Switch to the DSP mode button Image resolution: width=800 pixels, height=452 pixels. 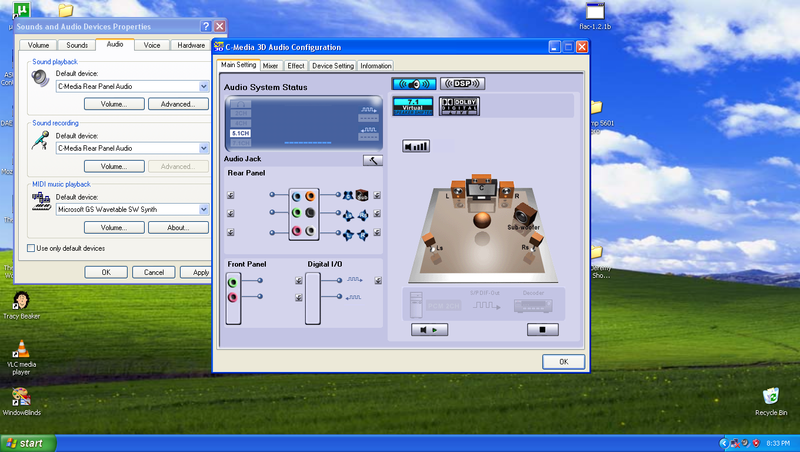[x=462, y=84]
